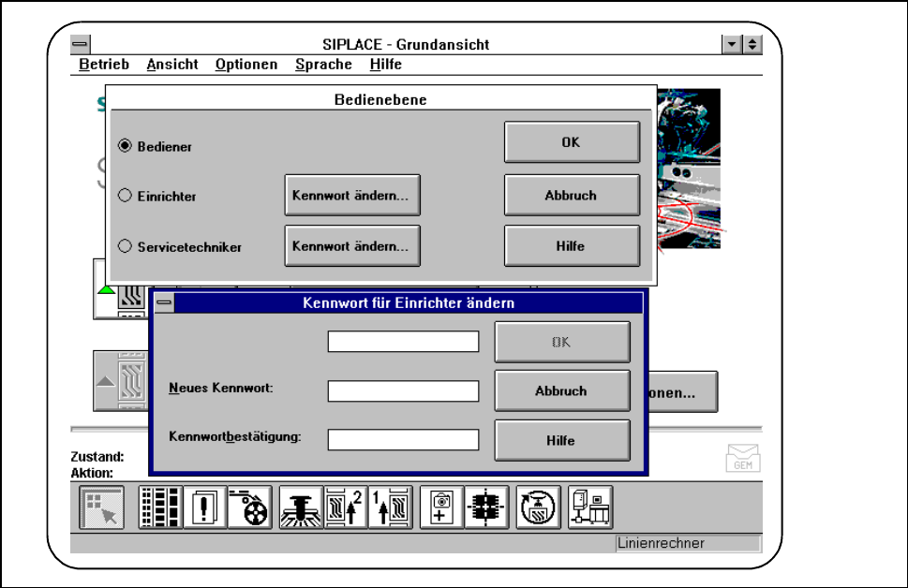This screenshot has height=588, width=908.
Task: Open the component table grid toolbar icon
Action: (160, 507)
